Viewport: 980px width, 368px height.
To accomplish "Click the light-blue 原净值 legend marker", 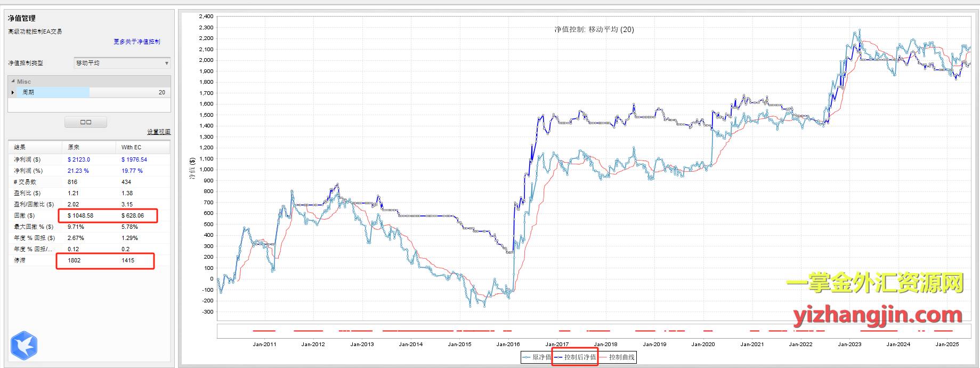I will 527,357.
